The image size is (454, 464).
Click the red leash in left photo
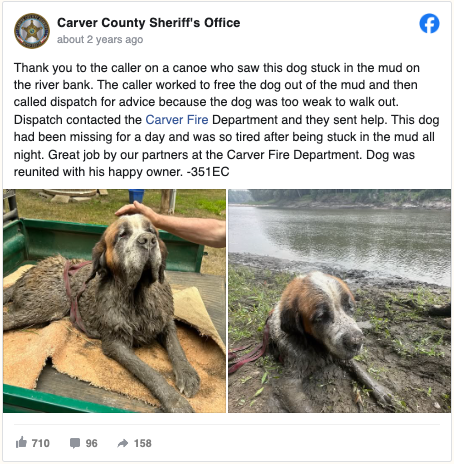tap(74, 293)
